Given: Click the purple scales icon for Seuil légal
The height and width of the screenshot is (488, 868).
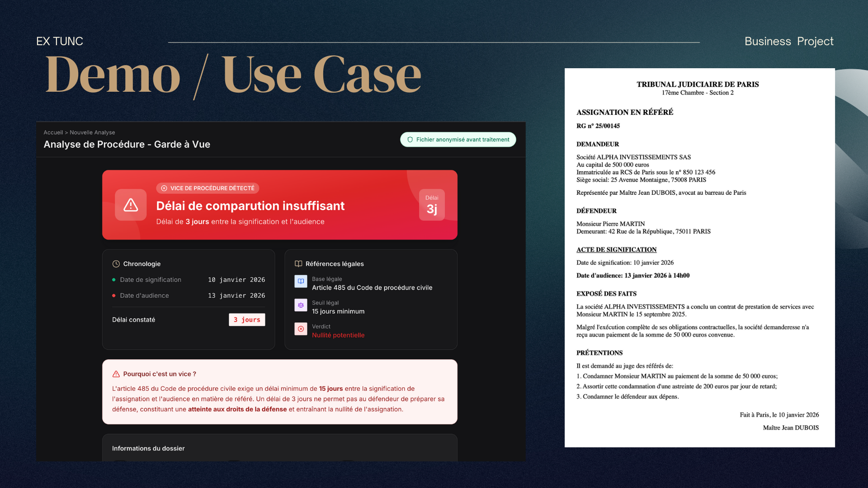Looking at the screenshot, I should click(301, 305).
